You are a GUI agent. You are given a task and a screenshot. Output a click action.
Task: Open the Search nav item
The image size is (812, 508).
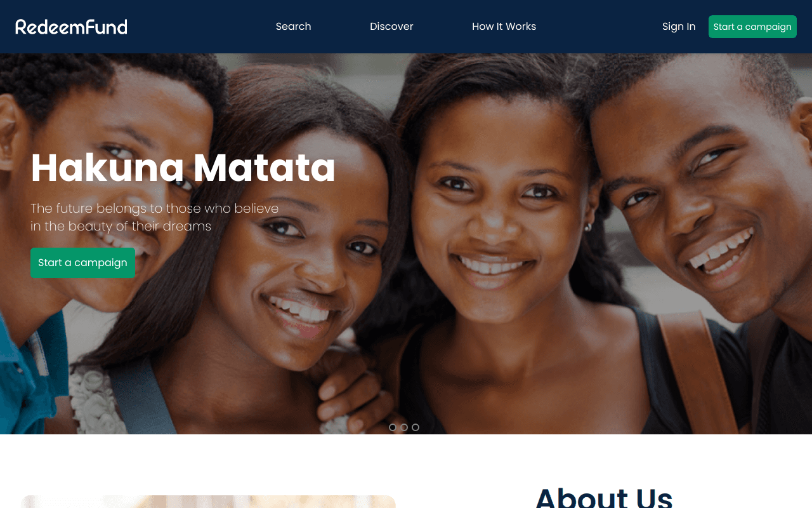tap(293, 27)
